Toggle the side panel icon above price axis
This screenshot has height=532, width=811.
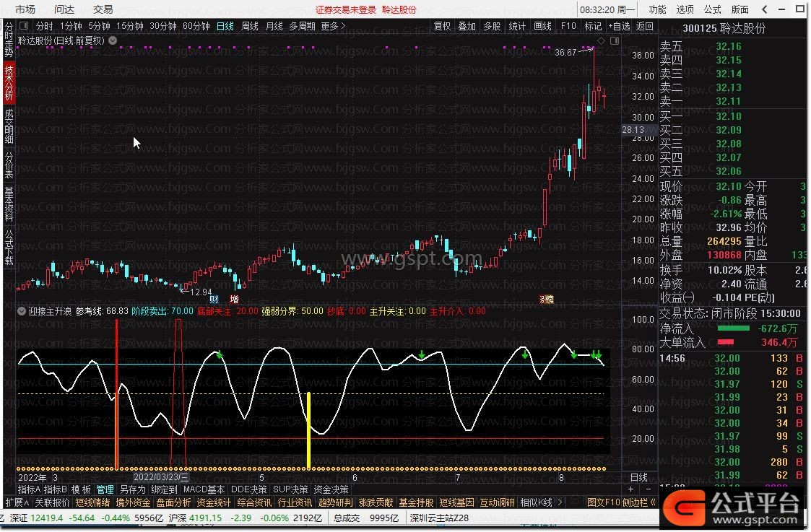tap(615, 40)
